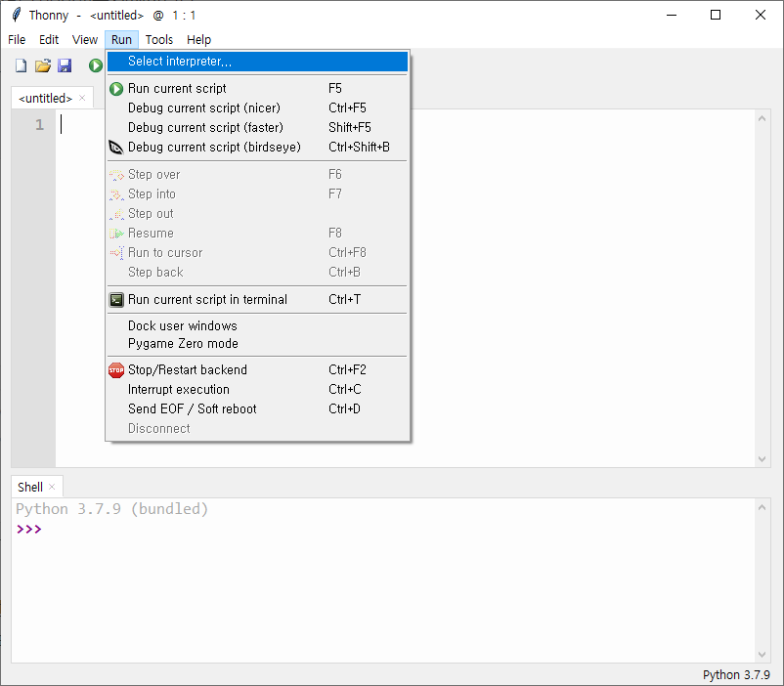
Task: Click shell scrollbar down arrow
Action: (x=762, y=654)
